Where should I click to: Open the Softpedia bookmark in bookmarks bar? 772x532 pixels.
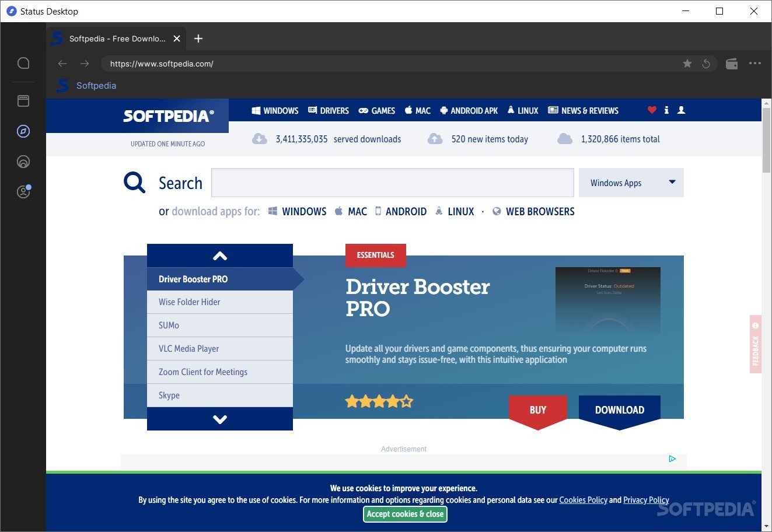click(x=86, y=86)
